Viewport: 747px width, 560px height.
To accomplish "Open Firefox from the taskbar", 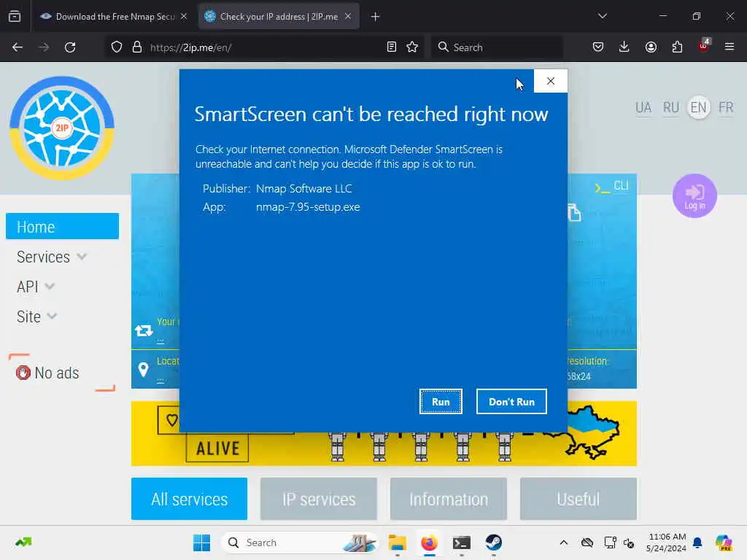I will pos(429,542).
